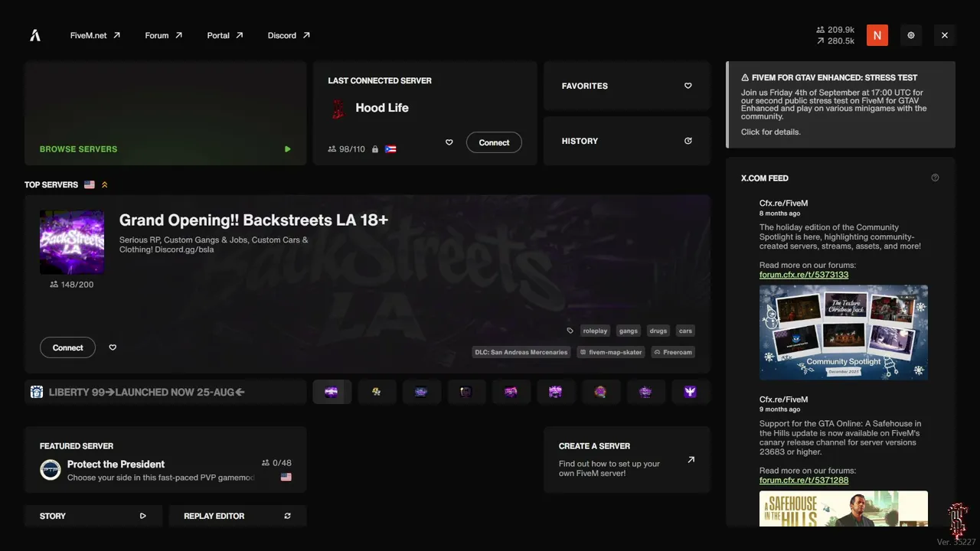Viewport: 980px width, 551px height.
Task: Open the FiveM.net link
Action: (x=96, y=35)
